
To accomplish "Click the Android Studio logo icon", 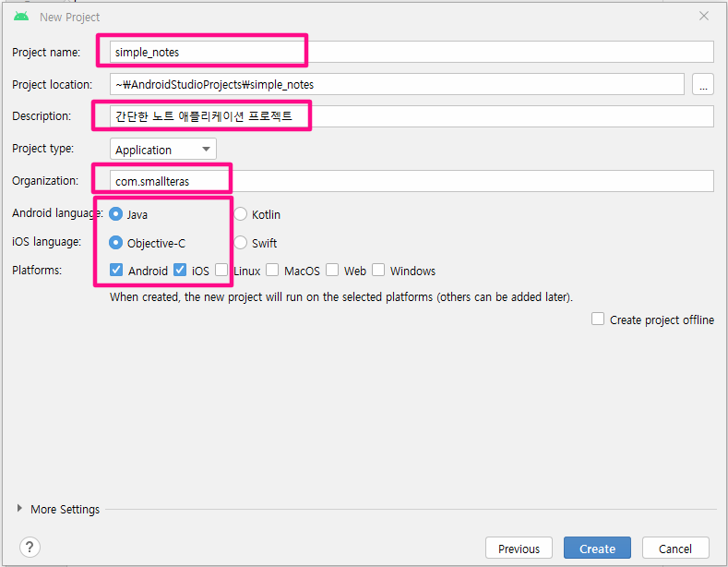I will (21, 17).
